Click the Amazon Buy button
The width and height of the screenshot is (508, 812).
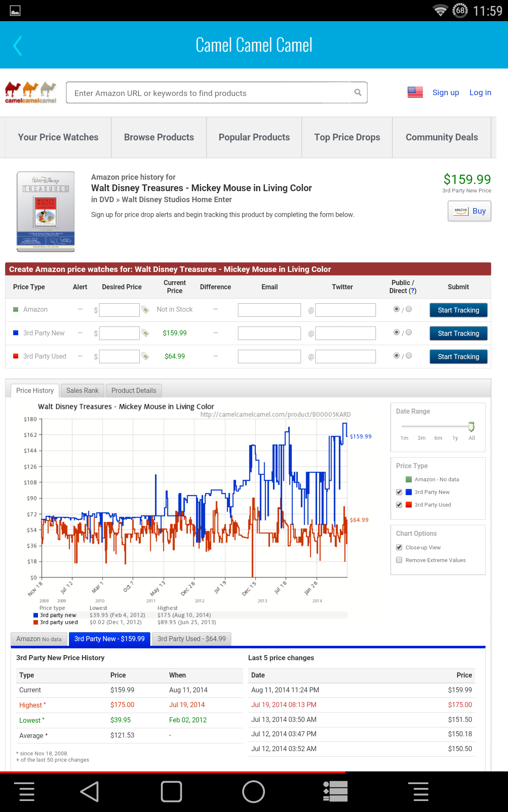tap(469, 211)
